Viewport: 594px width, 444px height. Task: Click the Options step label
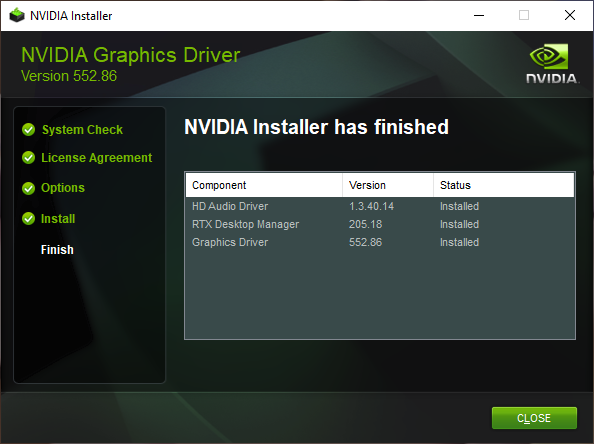pos(63,188)
